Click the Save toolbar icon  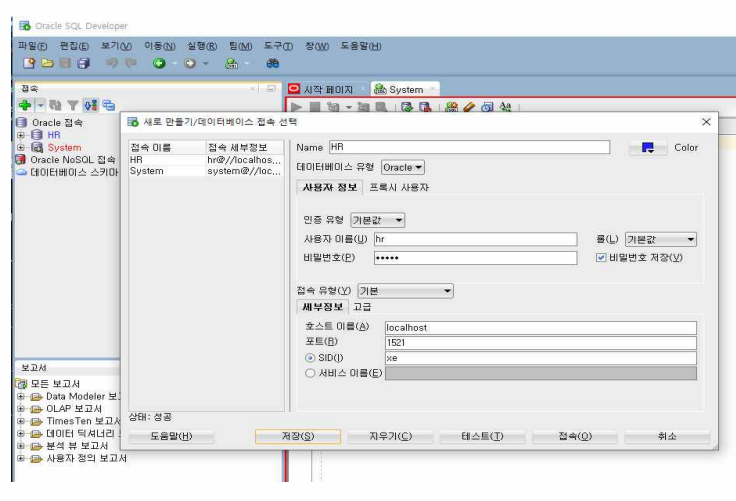(x=65, y=63)
